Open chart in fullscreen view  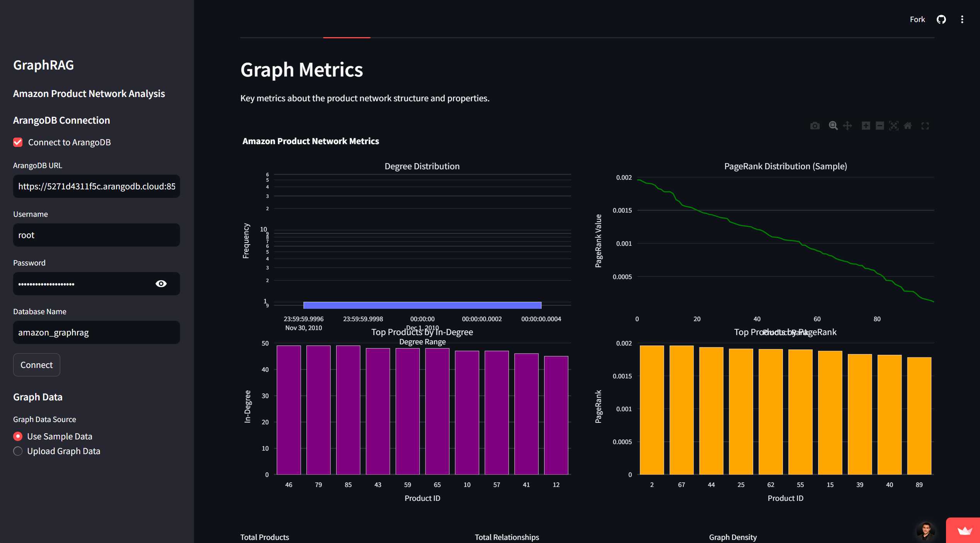pos(925,126)
